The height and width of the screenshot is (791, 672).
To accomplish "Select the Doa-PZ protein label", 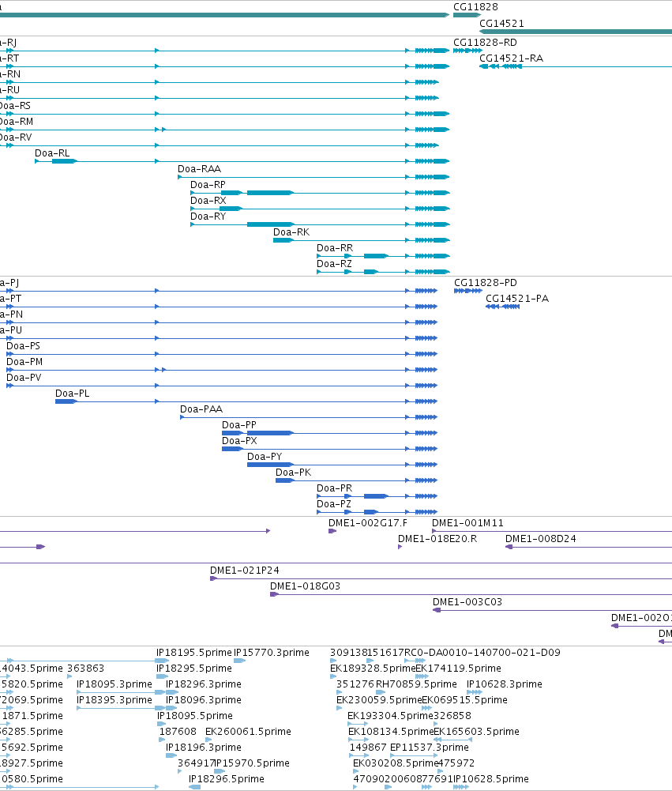I will [334, 504].
